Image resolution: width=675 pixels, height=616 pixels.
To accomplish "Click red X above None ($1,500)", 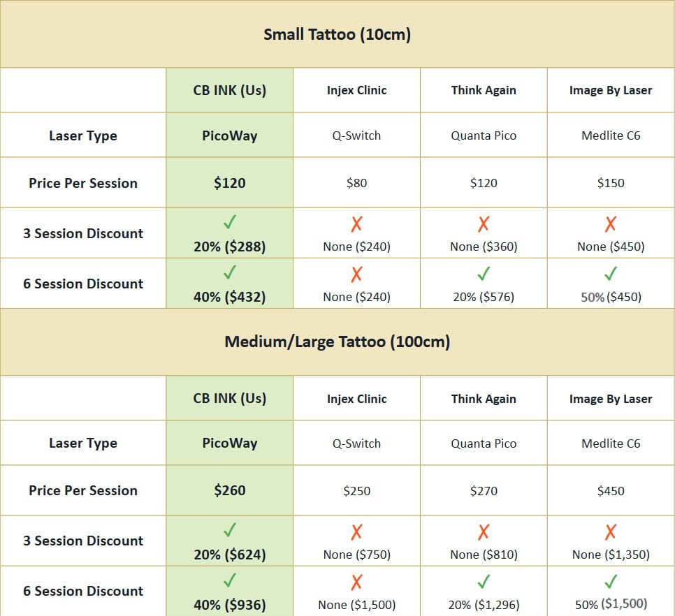I will click(x=356, y=582).
